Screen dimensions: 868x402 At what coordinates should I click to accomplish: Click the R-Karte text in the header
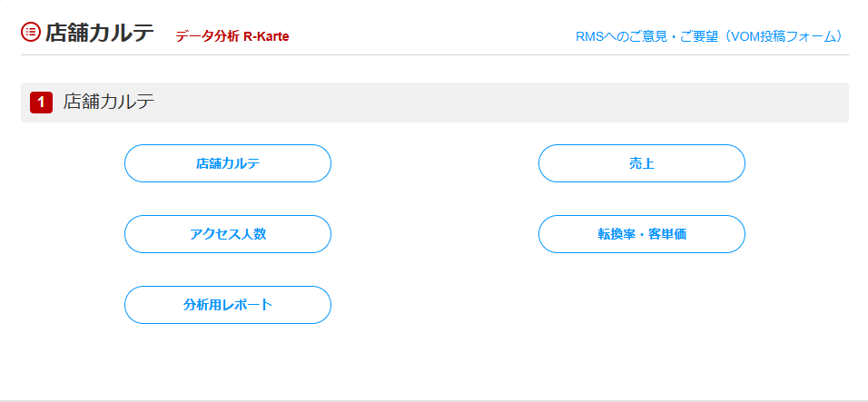[266, 36]
